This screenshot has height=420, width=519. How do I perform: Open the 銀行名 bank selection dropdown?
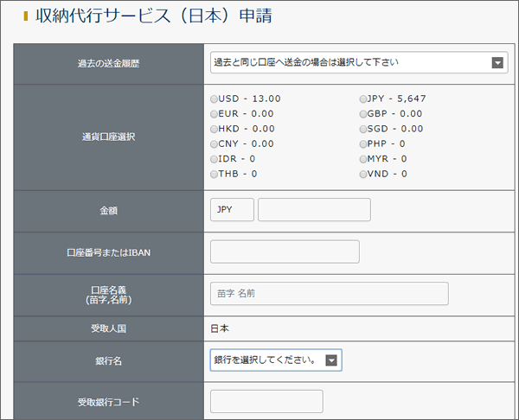click(276, 360)
